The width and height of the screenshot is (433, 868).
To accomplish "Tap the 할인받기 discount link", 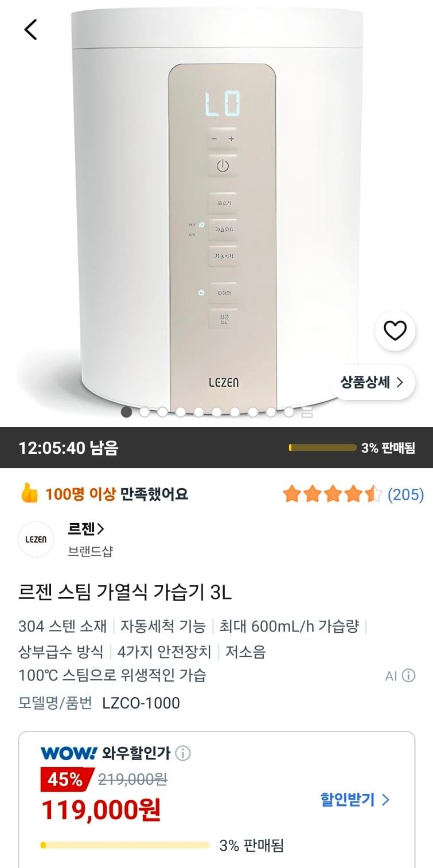I will [x=354, y=799].
